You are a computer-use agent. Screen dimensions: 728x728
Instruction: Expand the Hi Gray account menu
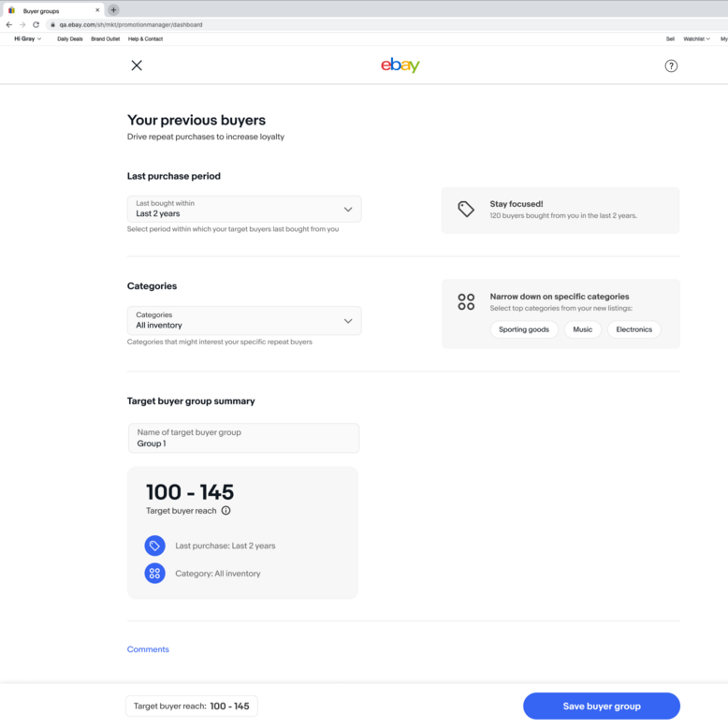(x=27, y=39)
